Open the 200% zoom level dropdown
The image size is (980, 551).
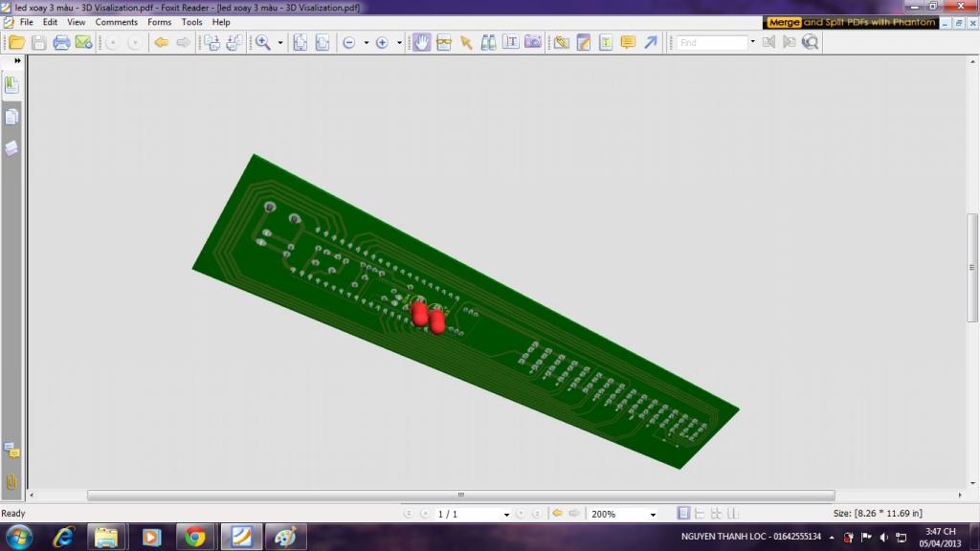[653, 514]
